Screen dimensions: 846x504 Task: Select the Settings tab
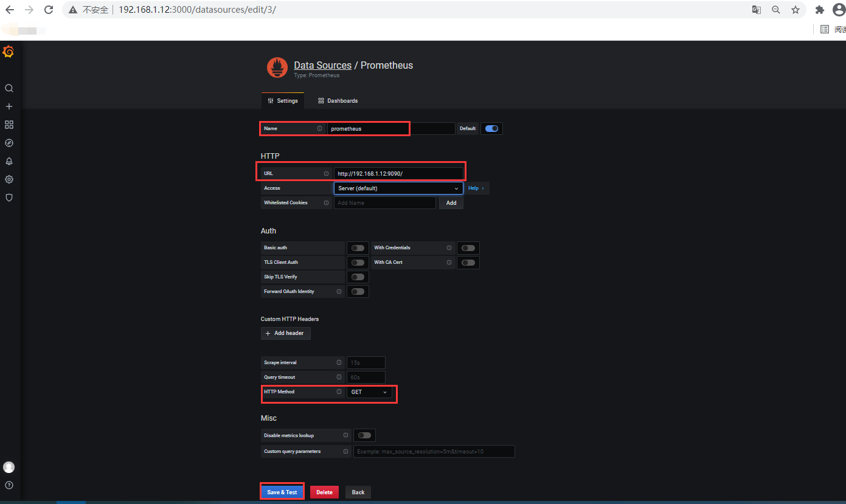(282, 100)
